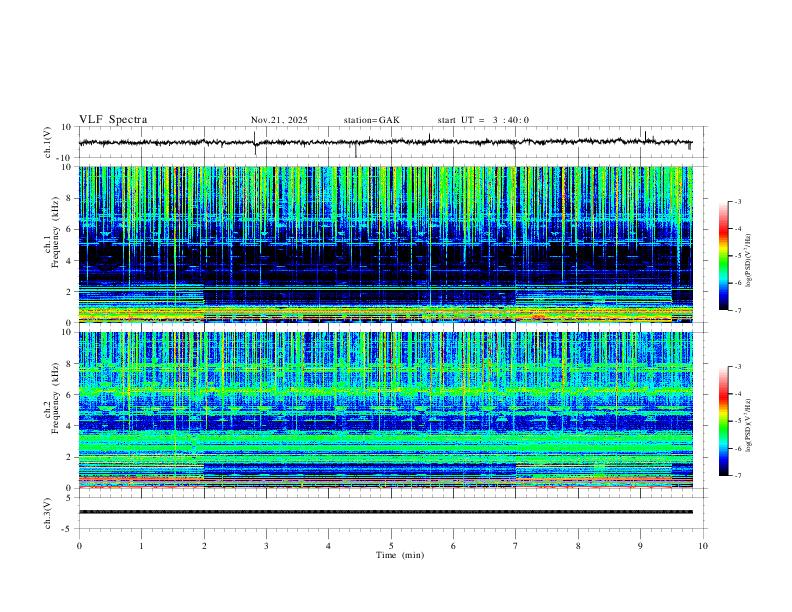Image resolution: width=792 pixels, height=612 pixels.
Task: Click the time axis tick label '9'
Action: [640, 546]
